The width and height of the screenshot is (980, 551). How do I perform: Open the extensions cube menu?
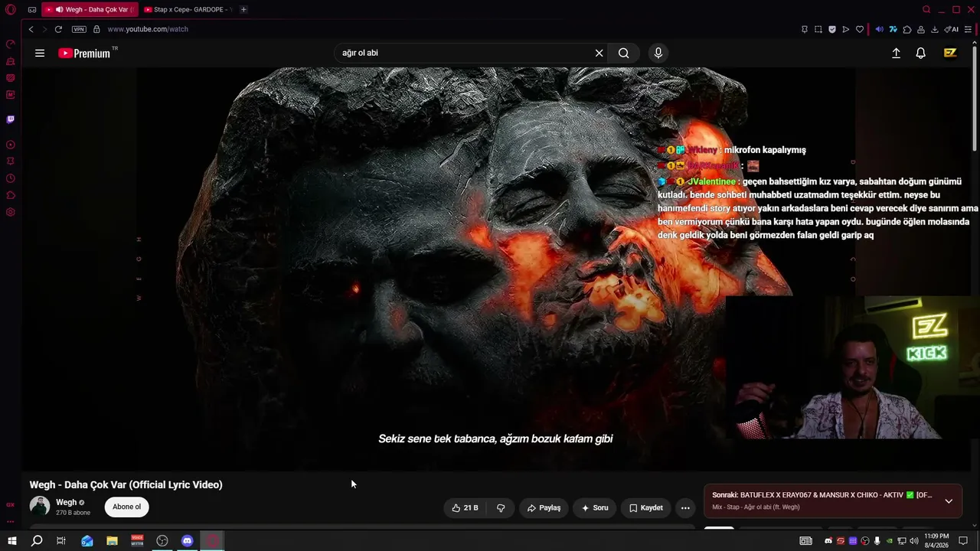click(907, 29)
